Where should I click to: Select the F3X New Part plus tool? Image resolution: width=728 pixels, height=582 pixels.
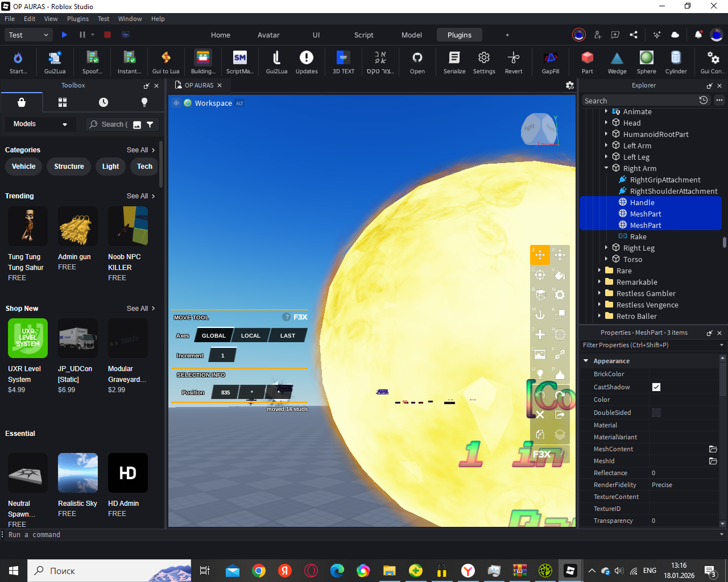(540, 334)
